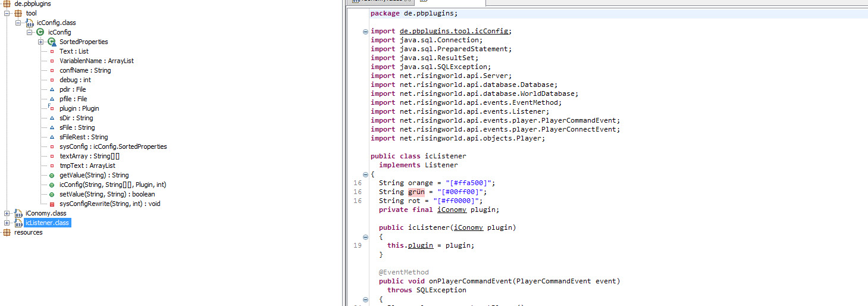Viewport: 868px width, 306px height.
Task: Collapse the tool package node
Action: pyautogui.click(x=7, y=13)
